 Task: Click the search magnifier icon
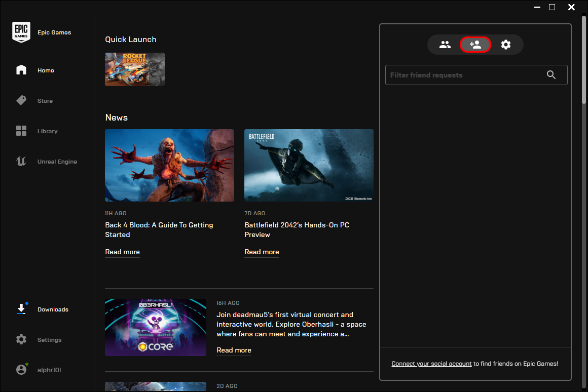coord(551,74)
